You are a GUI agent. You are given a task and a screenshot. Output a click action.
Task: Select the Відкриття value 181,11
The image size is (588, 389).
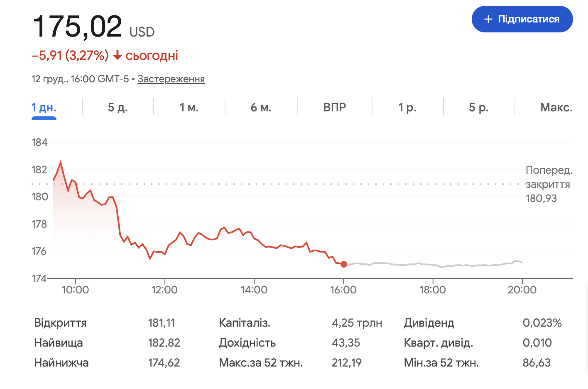[162, 323]
